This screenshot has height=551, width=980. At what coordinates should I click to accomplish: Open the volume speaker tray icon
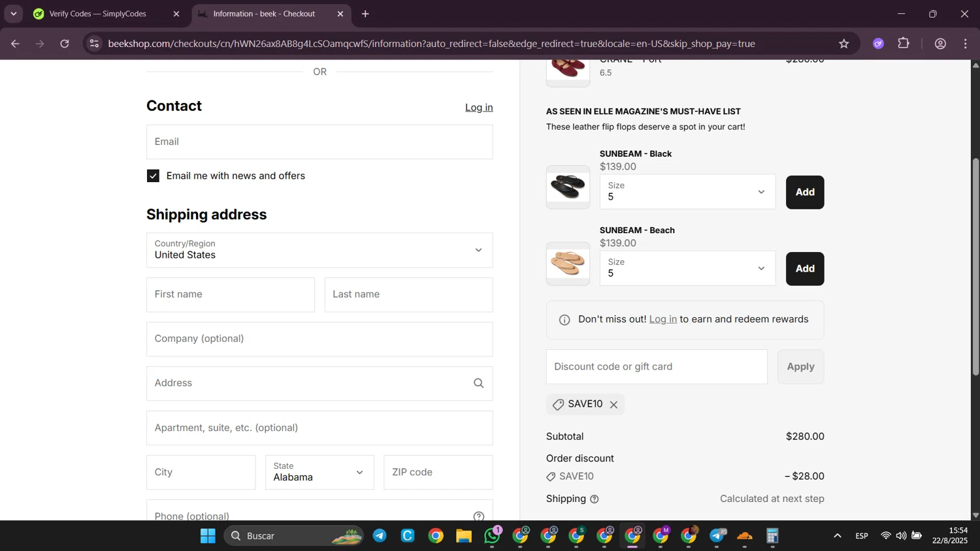click(x=901, y=536)
